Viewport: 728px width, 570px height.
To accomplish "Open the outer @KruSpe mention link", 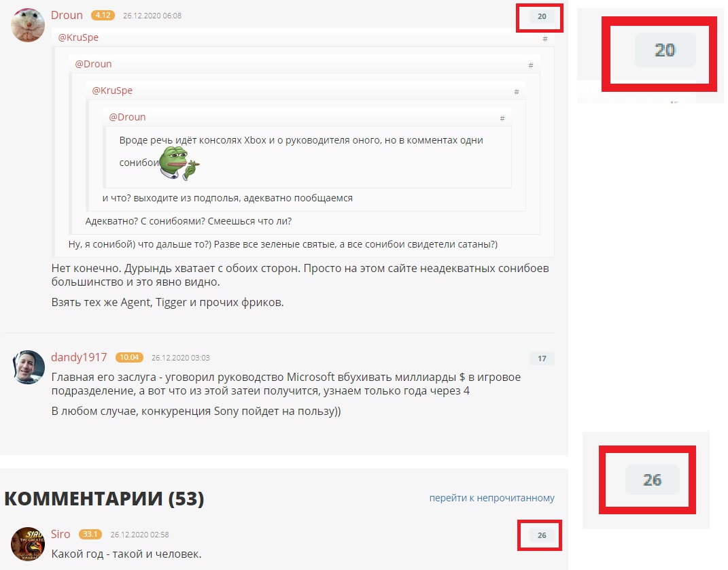I will point(78,37).
